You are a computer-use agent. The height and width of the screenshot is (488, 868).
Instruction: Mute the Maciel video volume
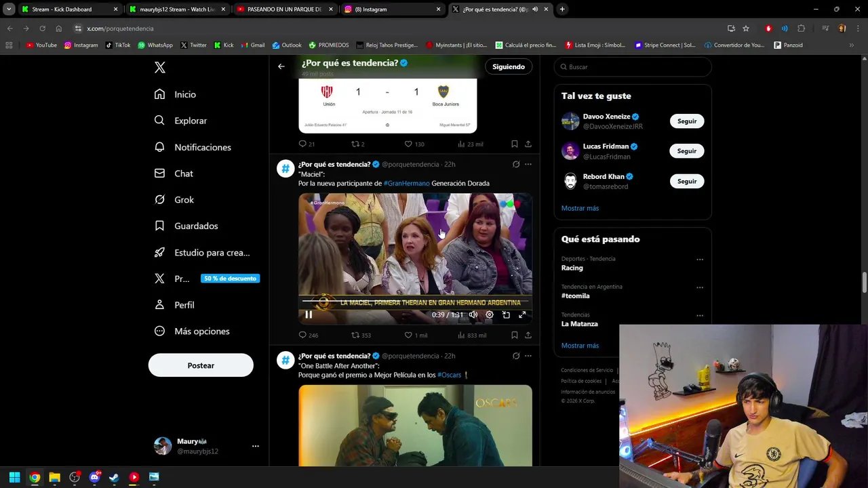(x=473, y=314)
